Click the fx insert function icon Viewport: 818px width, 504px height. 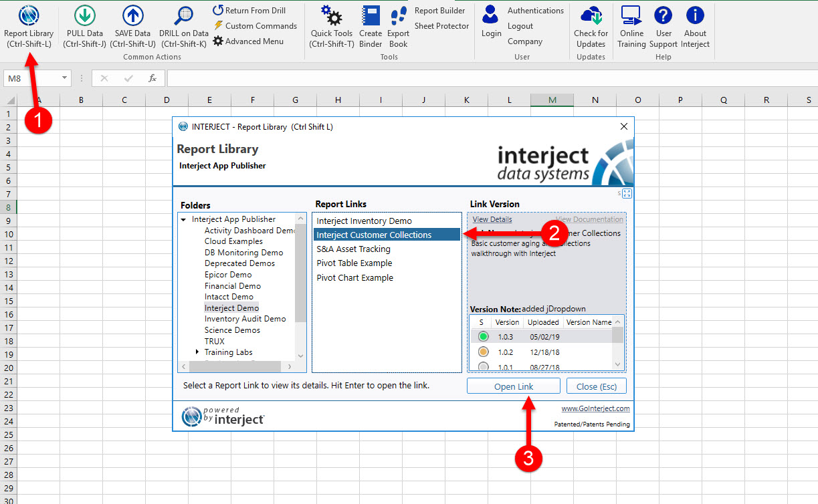coord(152,78)
